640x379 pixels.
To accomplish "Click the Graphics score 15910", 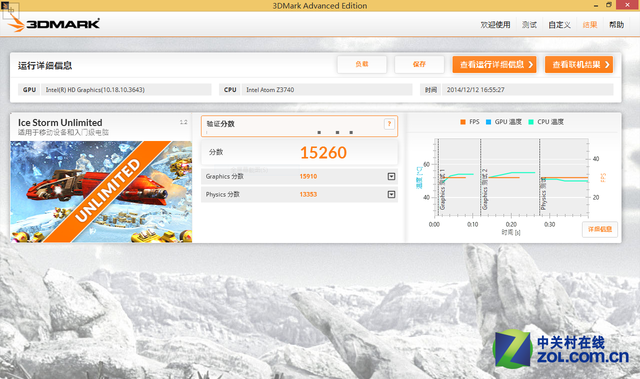I will (x=308, y=176).
